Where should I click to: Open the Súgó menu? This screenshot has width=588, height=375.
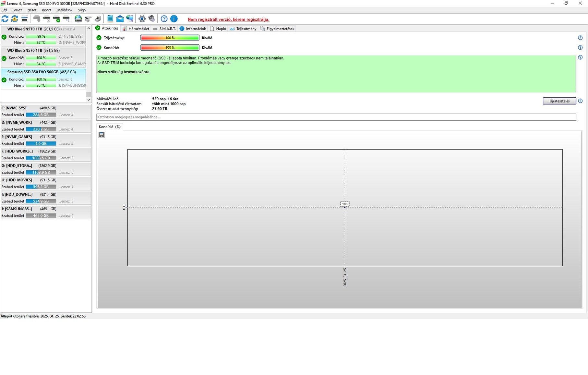[82, 10]
